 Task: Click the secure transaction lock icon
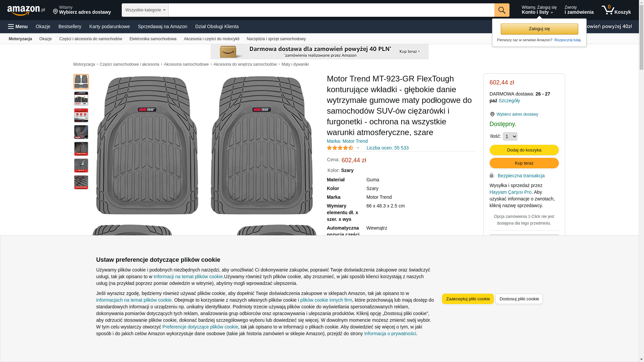(491, 175)
